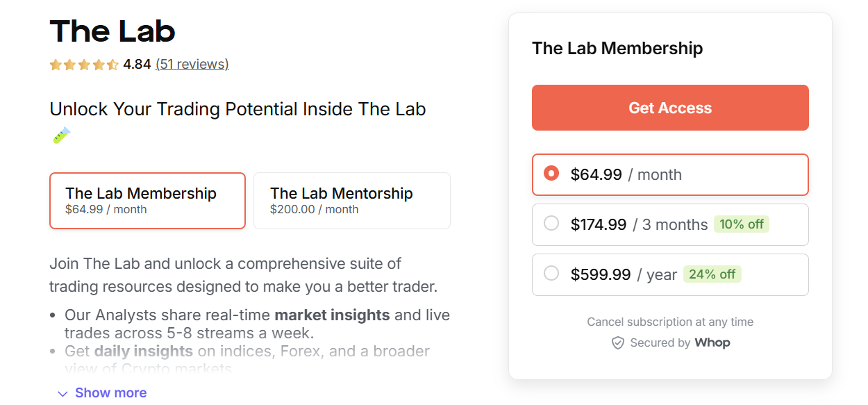
Task: Click the third star in the rating
Action: tap(83, 65)
